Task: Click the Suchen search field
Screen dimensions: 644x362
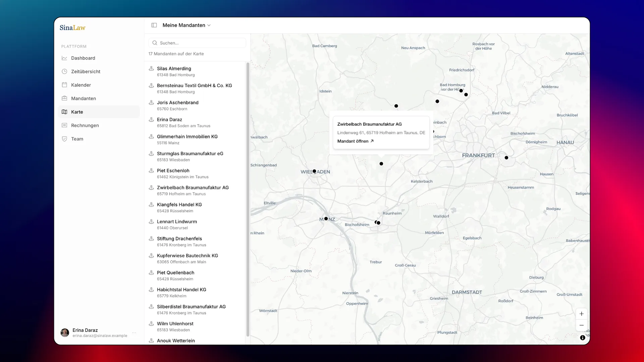Action: [197, 43]
